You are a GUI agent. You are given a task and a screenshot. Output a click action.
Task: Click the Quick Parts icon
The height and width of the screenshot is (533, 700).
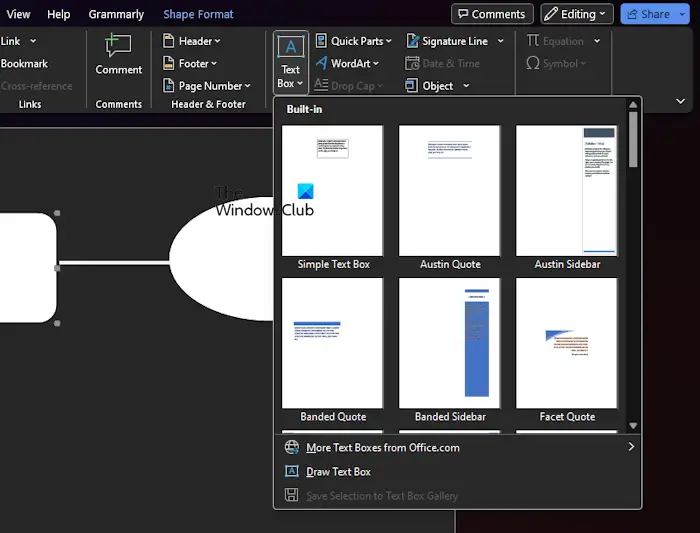[321, 41]
